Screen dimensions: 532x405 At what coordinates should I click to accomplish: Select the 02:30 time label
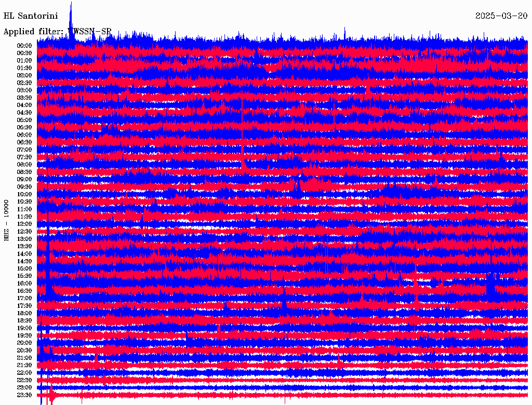click(x=24, y=83)
